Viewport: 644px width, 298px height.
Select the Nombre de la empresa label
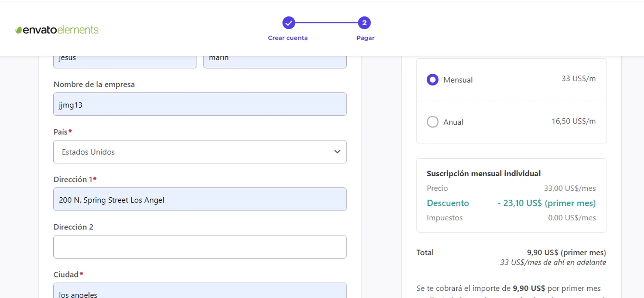point(94,84)
